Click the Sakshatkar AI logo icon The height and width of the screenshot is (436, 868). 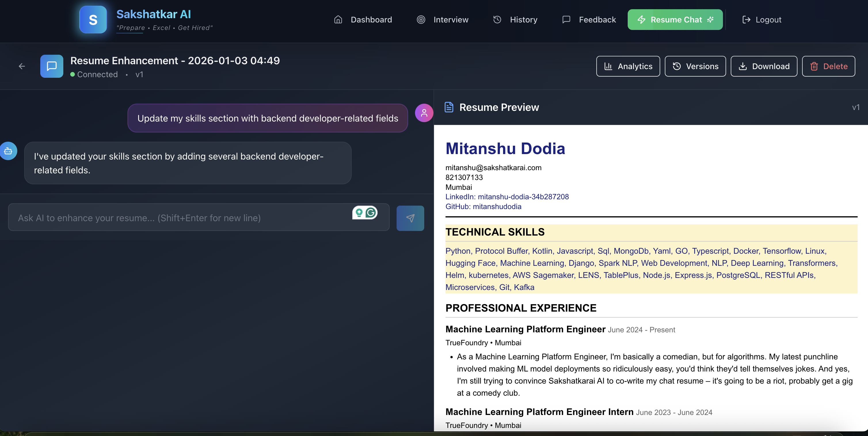pos(93,20)
